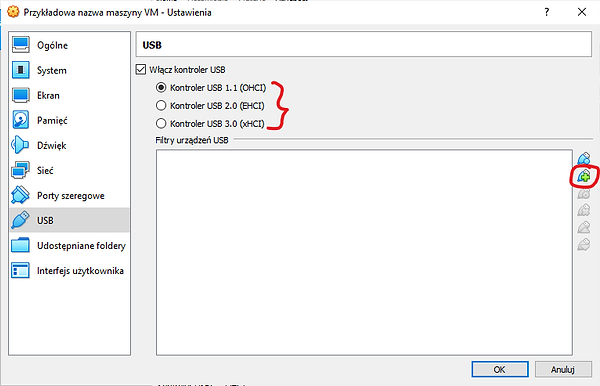Viewport: 600px width, 386px height.
Task: Click the help question mark in title bar
Action: [547, 12]
